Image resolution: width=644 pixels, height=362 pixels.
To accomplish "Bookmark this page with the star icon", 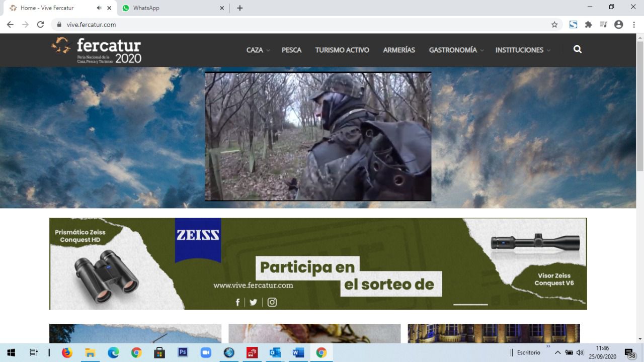I will coord(554,24).
